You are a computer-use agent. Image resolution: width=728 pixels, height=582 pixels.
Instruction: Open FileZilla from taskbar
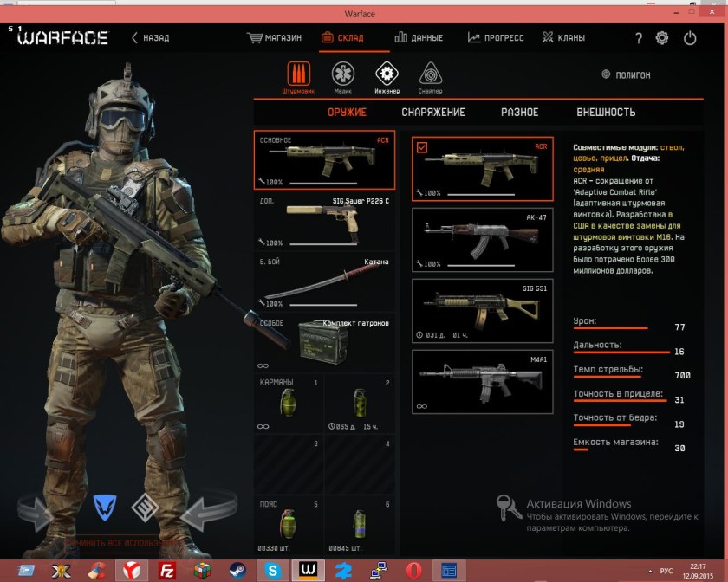pos(166,571)
